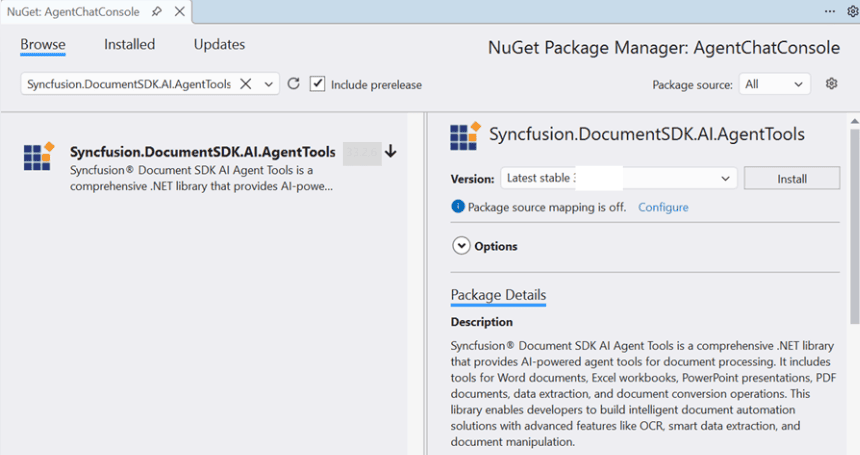Image resolution: width=860 pixels, height=455 pixels.
Task: Click the download arrow on the package result
Action: point(391,151)
